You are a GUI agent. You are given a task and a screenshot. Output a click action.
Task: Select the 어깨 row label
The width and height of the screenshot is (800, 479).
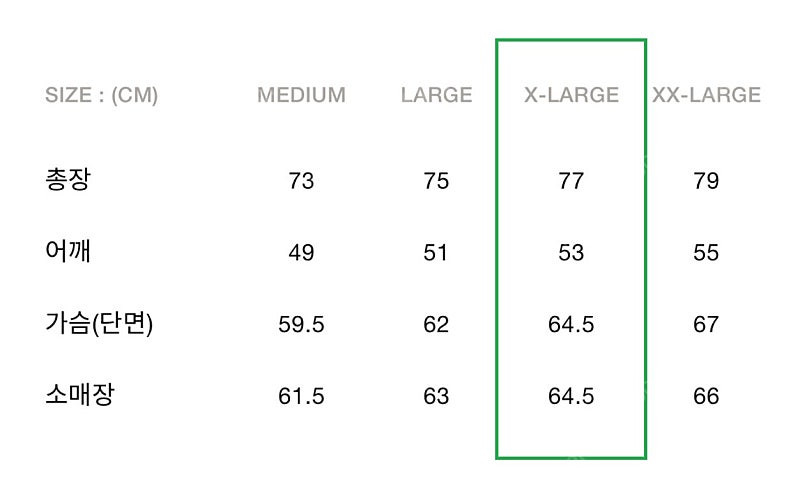[68, 251]
